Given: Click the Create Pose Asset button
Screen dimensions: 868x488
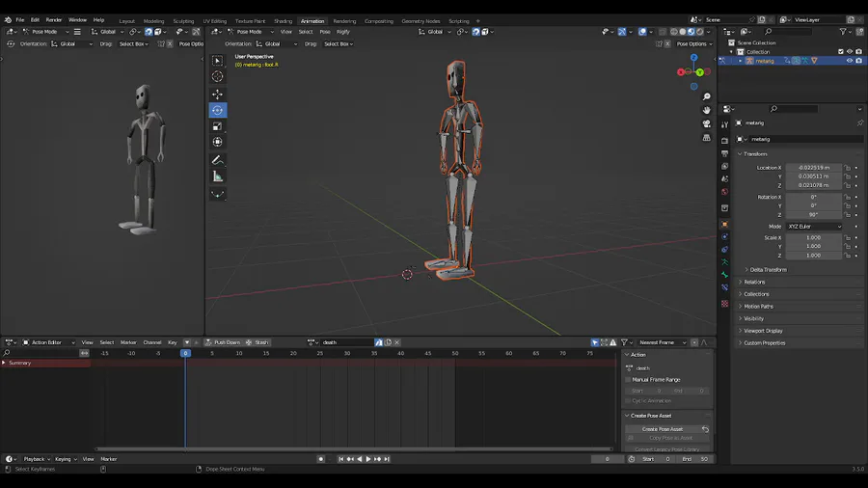Looking at the screenshot, I should tap(663, 429).
